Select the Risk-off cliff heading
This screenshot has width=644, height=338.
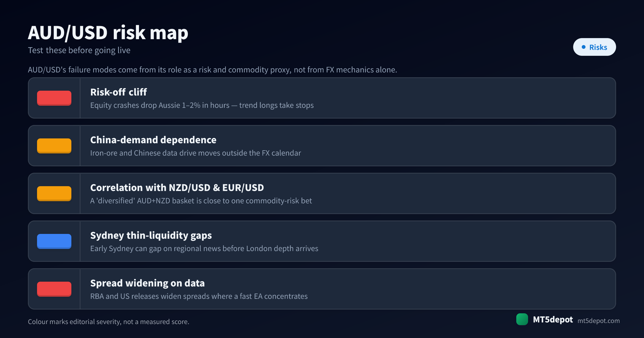click(119, 92)
